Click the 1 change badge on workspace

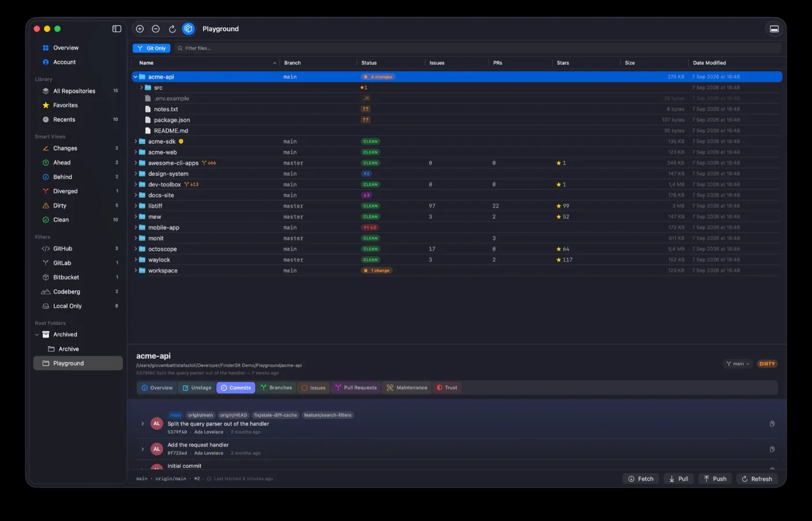click(x=377, y=271)
